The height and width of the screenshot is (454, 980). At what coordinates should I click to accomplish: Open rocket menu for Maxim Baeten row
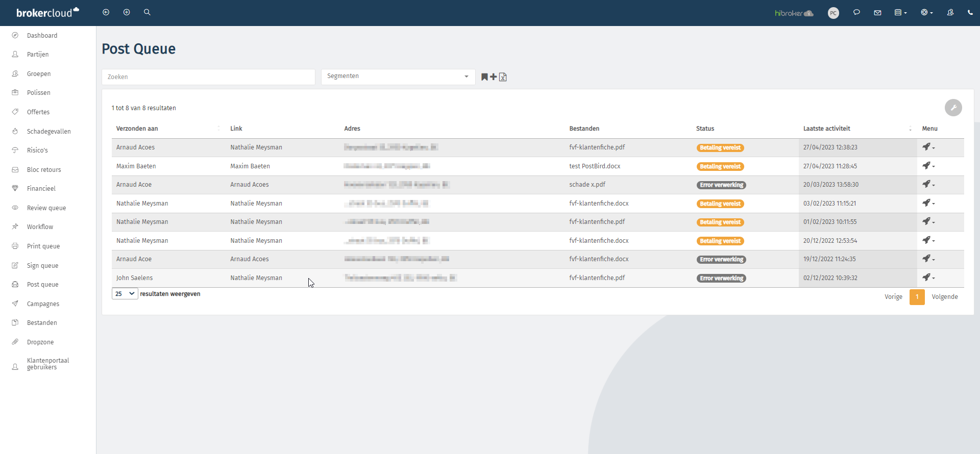point(928,166)
